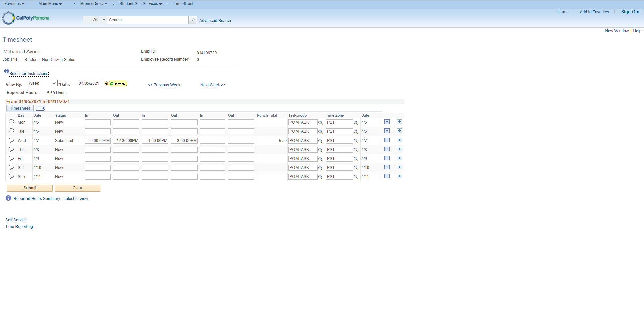Click the yellow Refresh button
Viewport: 644px width, 325px height.
coord(118,84)
